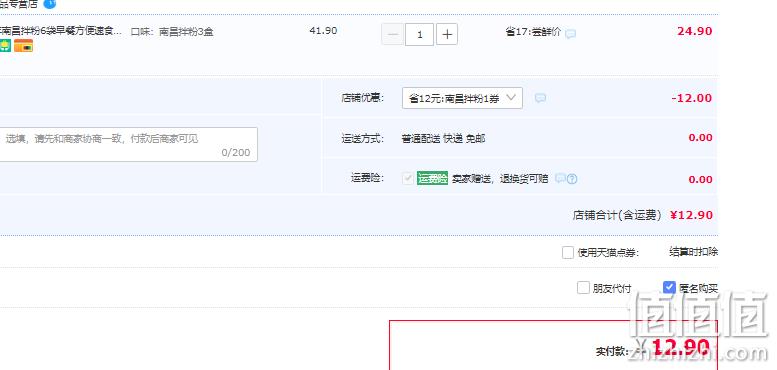Open the chat bubble icon next to 省17 discount
The height and width of the screenshot is (370, 777).
(x=571, y=34)
